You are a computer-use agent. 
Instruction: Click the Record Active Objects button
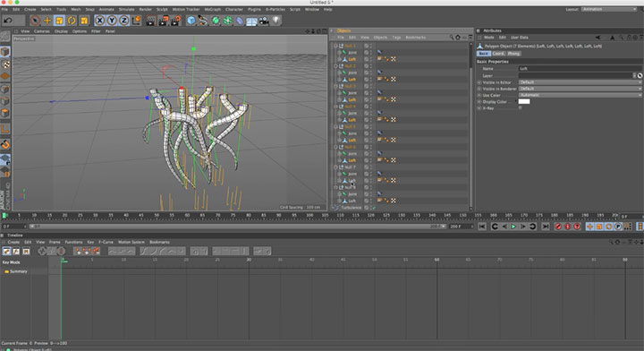(558, 227)
